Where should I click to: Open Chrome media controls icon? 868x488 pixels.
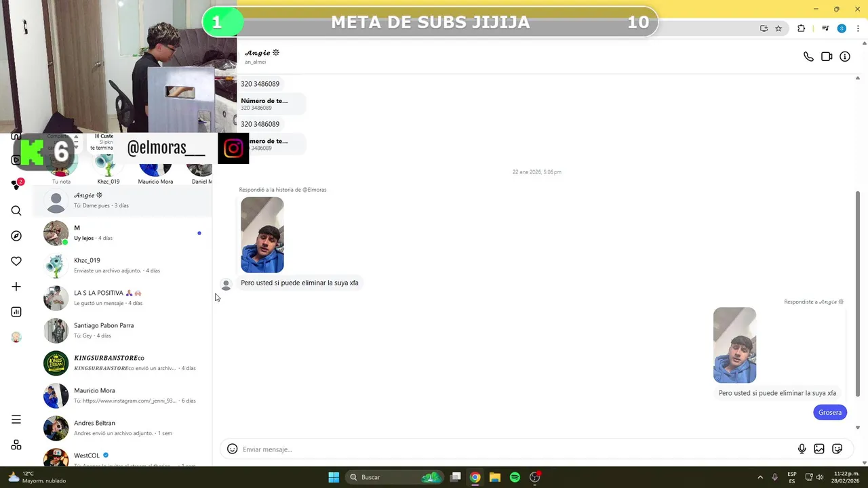pos(825,28)
